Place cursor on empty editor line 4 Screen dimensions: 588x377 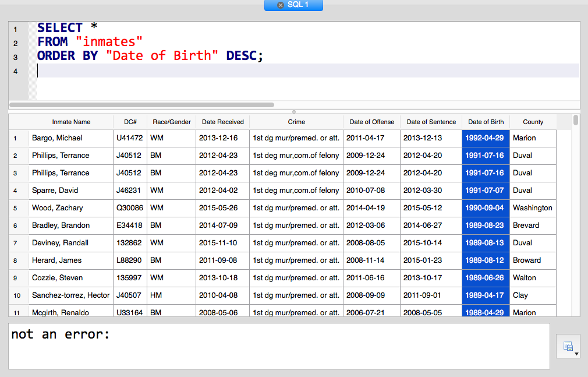[307, 71]
